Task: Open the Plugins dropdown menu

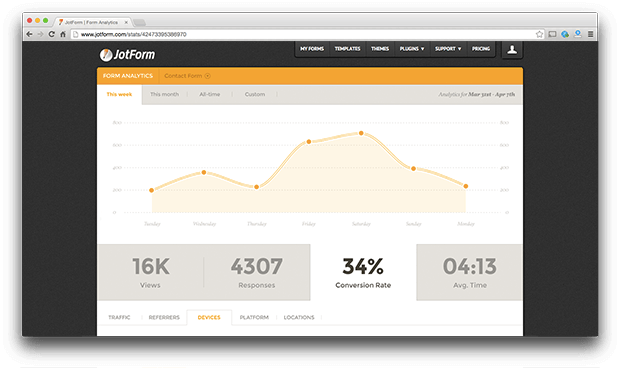Action: [x=412, y=49]
